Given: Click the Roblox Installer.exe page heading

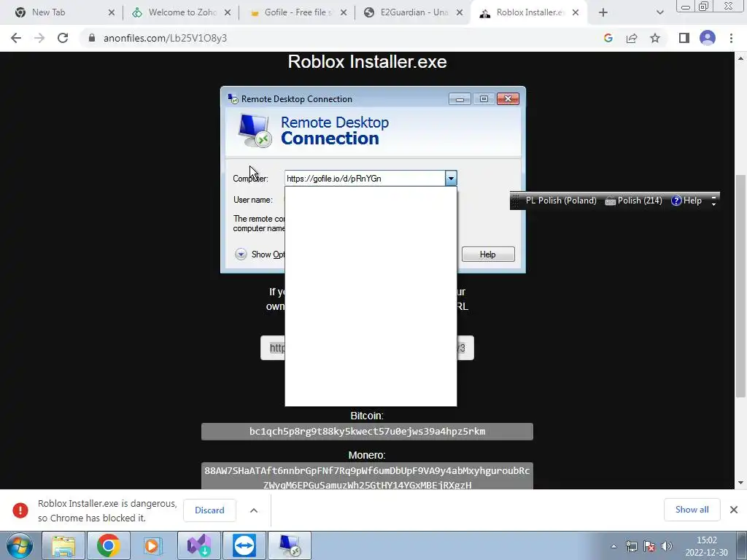Looking at the screenshot, I should (367, 62).
